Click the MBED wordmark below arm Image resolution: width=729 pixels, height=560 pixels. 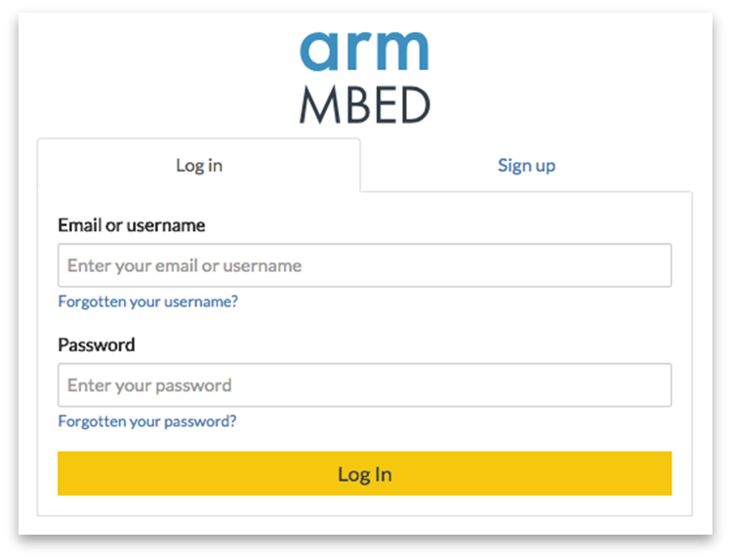tap(365, 105)
